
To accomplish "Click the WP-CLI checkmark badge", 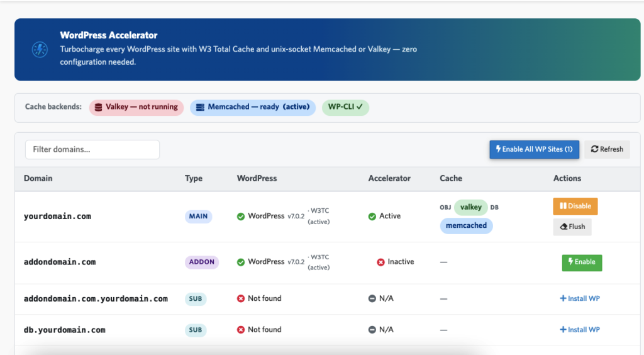I will coord(345,107).
